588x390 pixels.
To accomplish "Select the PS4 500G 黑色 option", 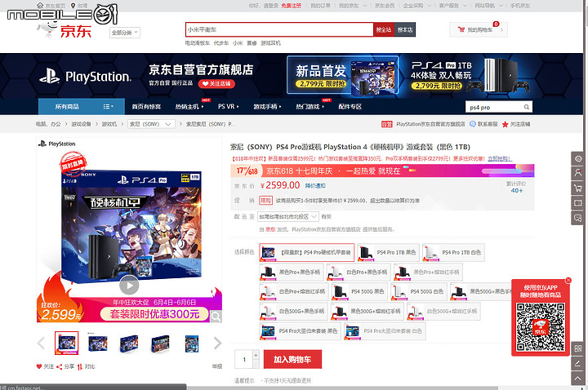I will pos(359,291).
